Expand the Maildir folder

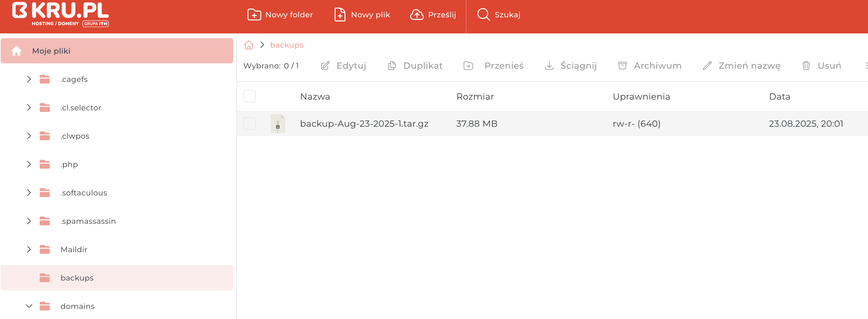click(29, 250)
